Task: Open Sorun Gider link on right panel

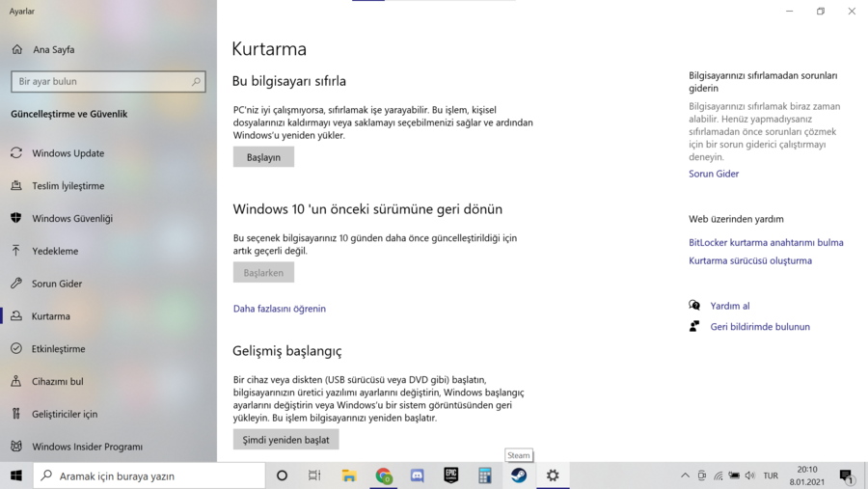Action: coord(714,174)
